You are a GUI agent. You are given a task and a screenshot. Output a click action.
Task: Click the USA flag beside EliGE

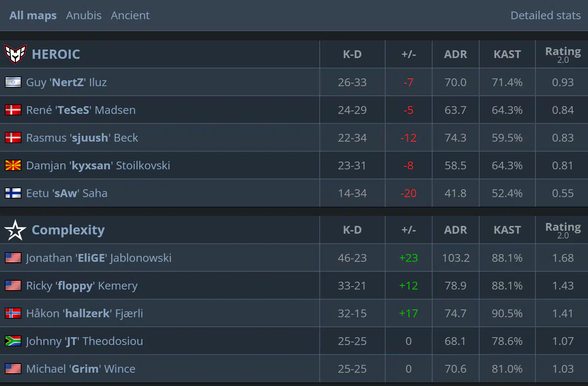click(13, 258)
